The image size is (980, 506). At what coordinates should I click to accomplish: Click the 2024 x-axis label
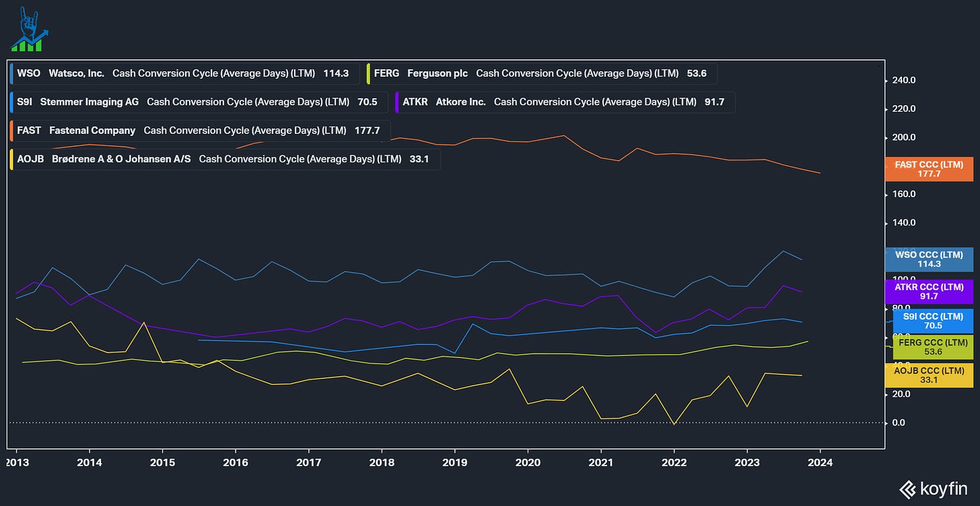point(820,463)
